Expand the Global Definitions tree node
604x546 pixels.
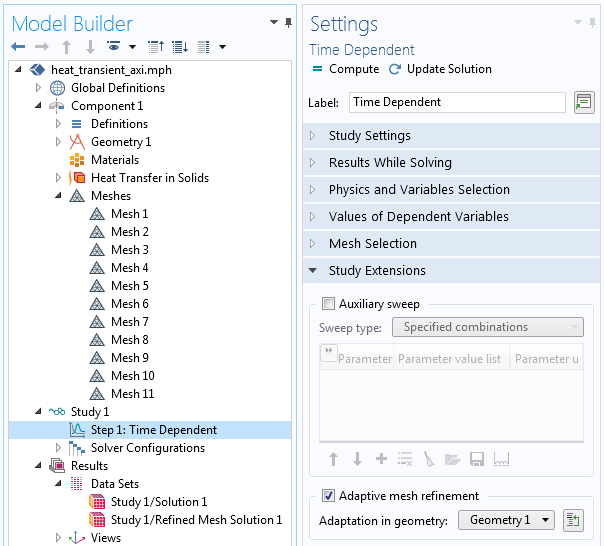click(38, 88)
